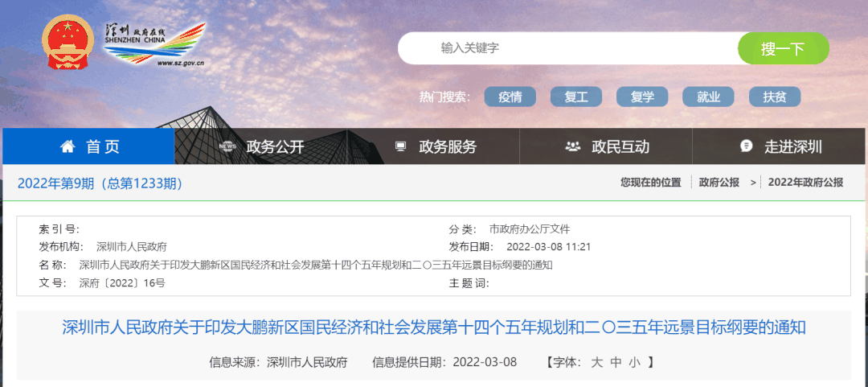This screenshot has height=387, width=868.
Task: Click the NEWS icon beside 政务公开
Action: 227,146
